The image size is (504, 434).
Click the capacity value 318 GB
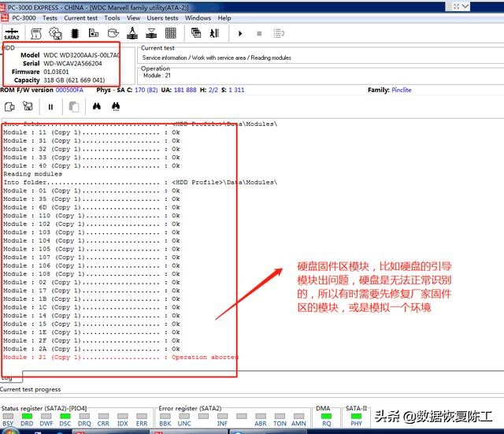74,80
